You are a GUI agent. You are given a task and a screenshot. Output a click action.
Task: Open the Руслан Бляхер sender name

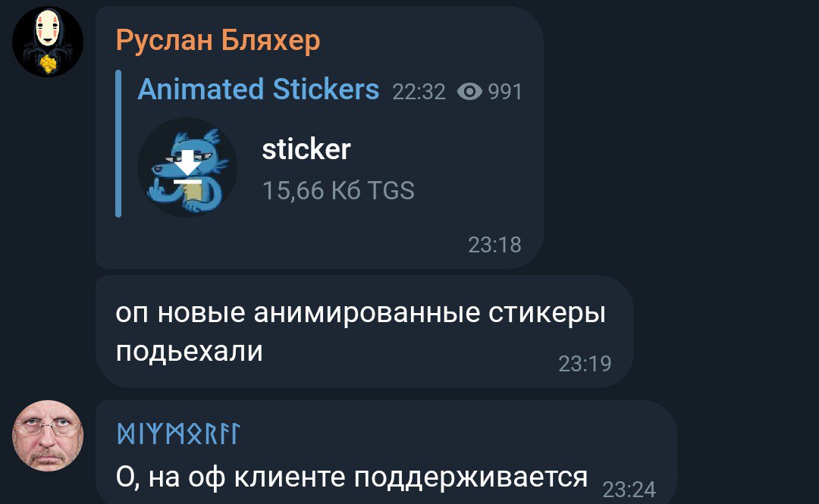pyautogui.click(x=218, y=40)
